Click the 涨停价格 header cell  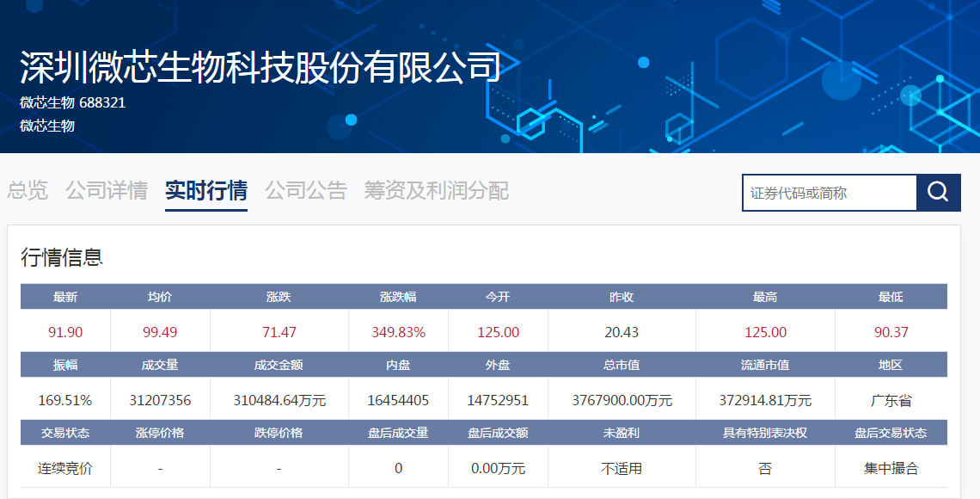pos(160,433)
